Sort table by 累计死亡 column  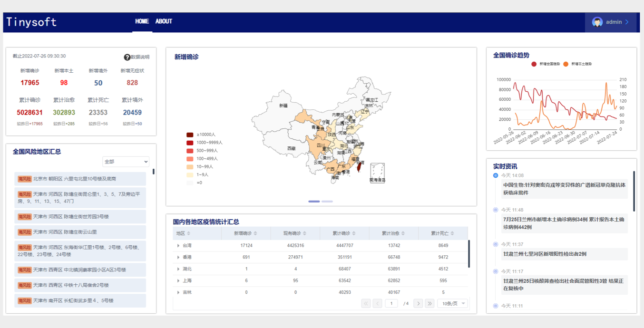pyautogui.click(x=452, y=233)
